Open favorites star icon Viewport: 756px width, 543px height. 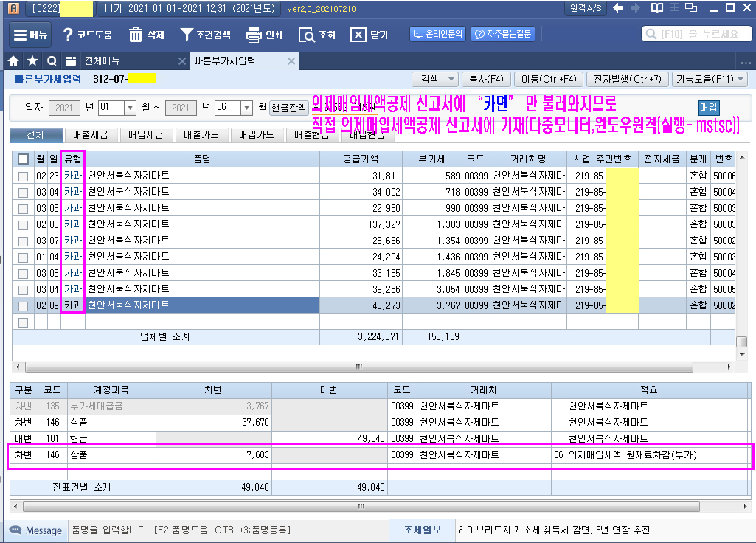[32, 60]
